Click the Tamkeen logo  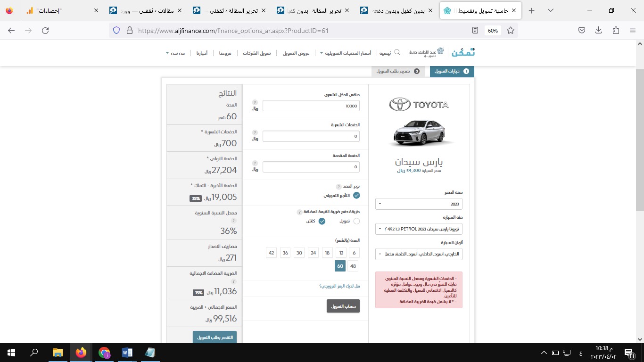(x=463, y=52)
